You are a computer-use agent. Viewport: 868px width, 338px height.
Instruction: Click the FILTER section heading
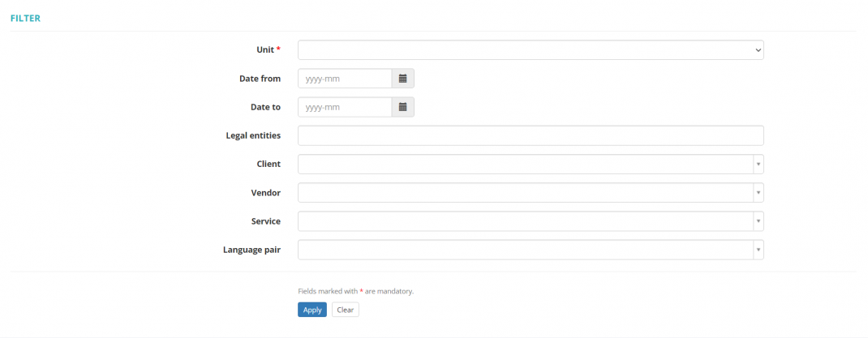(25, 18)
